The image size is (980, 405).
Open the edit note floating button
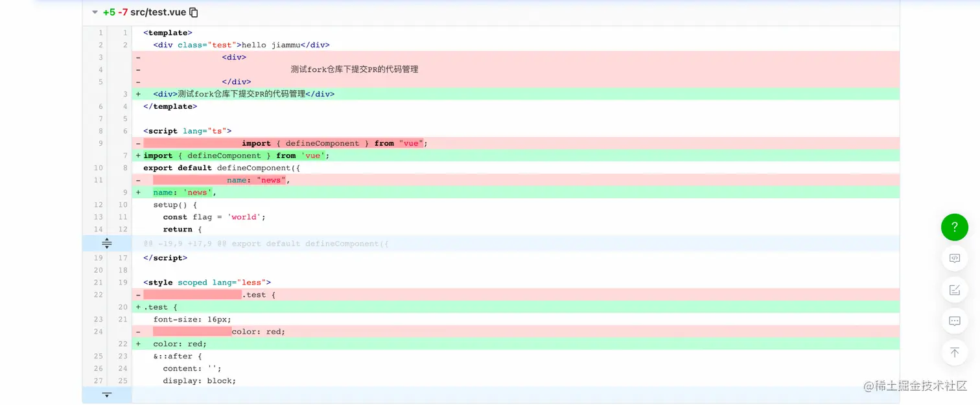point(954,290)
